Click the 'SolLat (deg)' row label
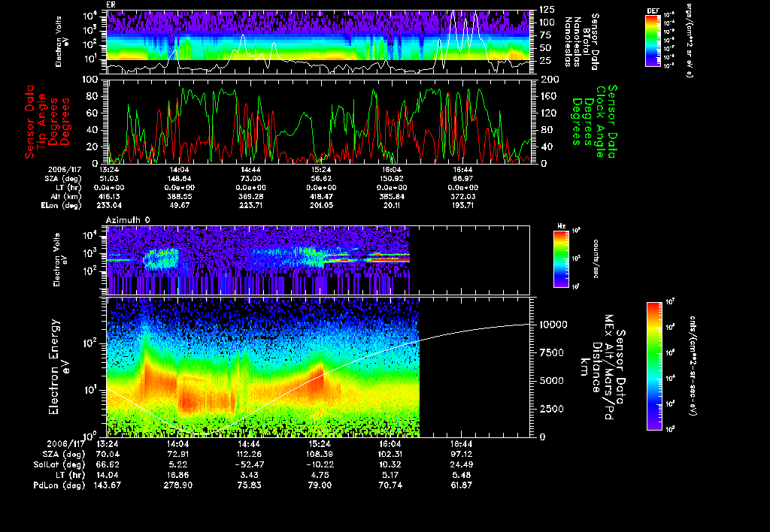 tap(59, 465)
